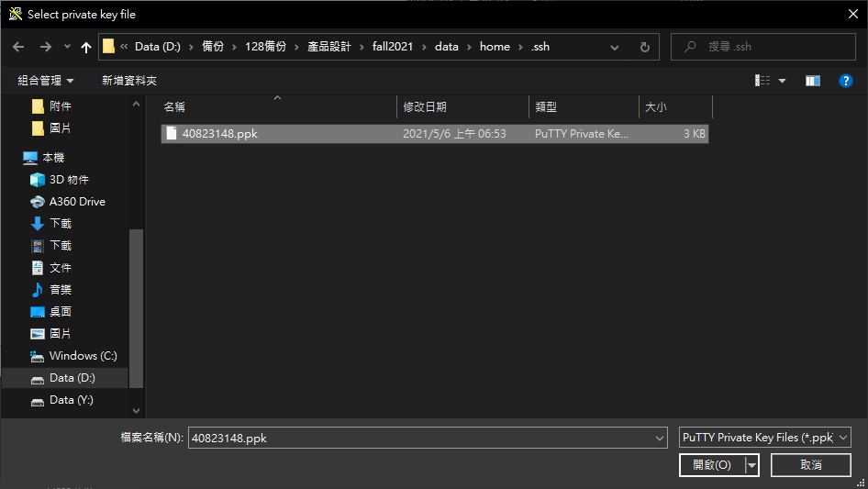
Task: Open the 組合管理 menu
Action: point(45,81)
